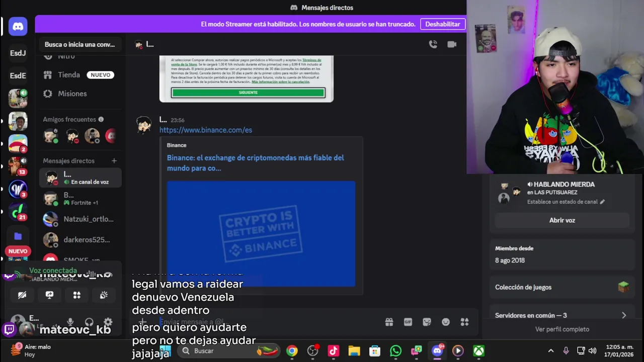This screenshot has height=362, width=644.
Task: Toggle headphone deafen in user panel
Action: pyautogui.click(x=89, y=322)
